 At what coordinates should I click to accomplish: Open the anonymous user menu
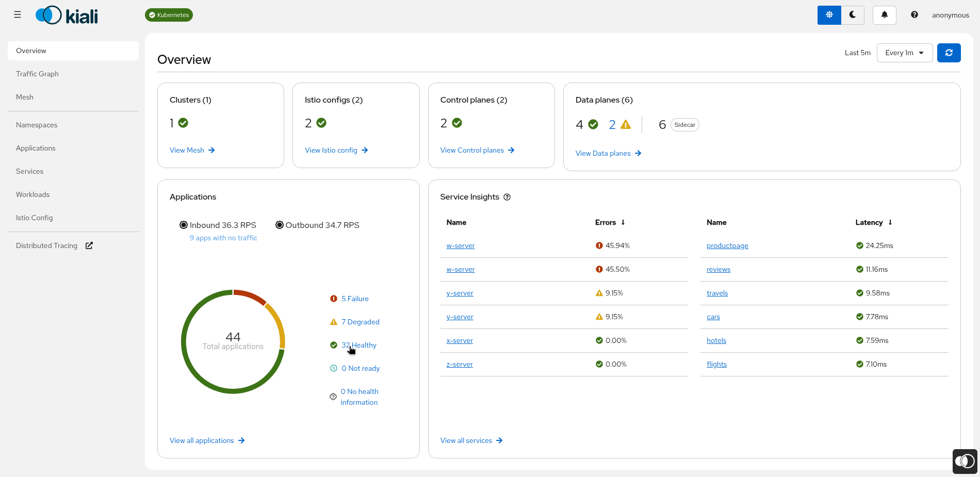(x=950, y=15)
